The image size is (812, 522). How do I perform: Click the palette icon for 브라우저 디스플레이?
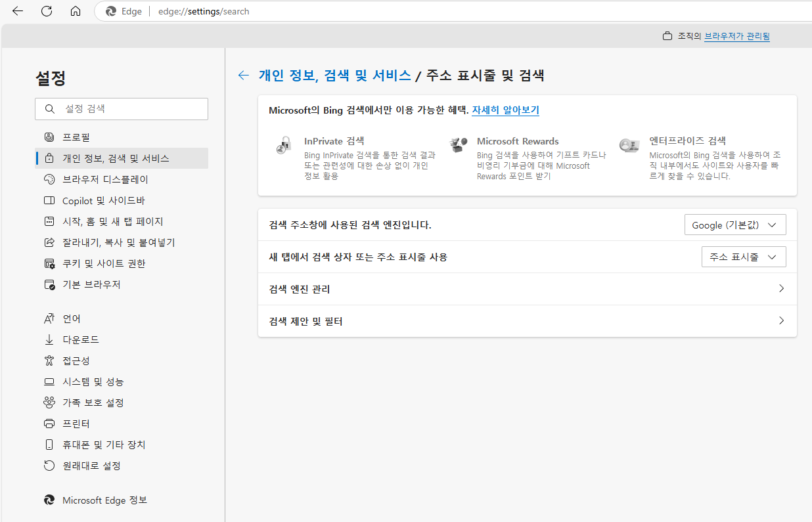[49, 179]
